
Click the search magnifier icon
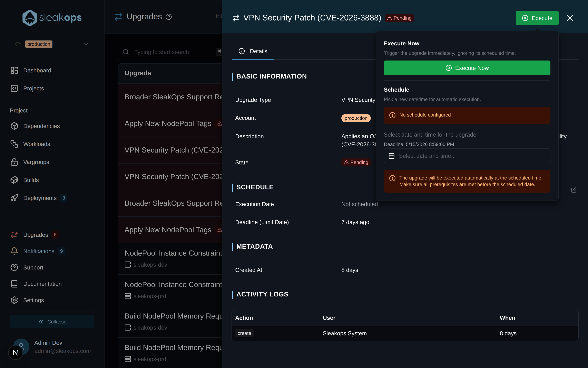(126, 52)
